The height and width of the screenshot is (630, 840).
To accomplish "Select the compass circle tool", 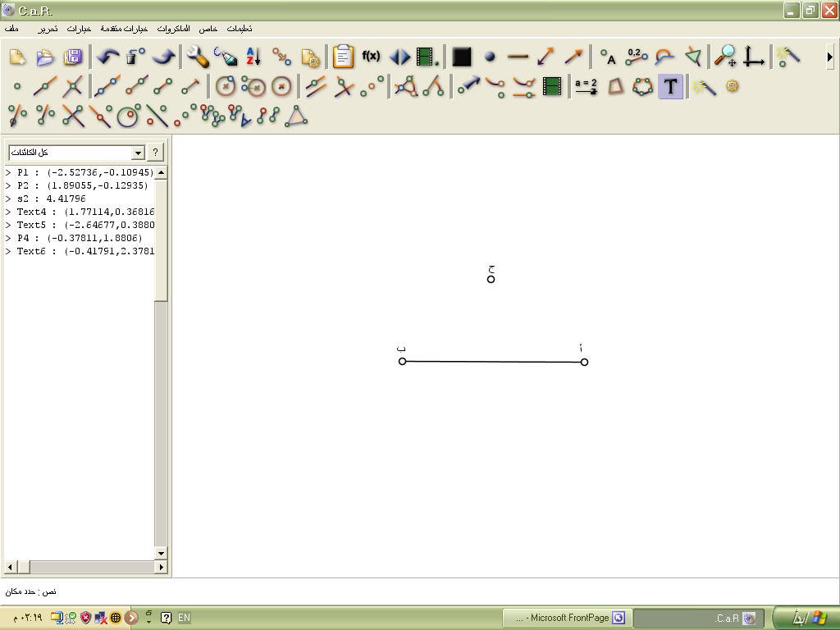I will click(x=253, y=86).
